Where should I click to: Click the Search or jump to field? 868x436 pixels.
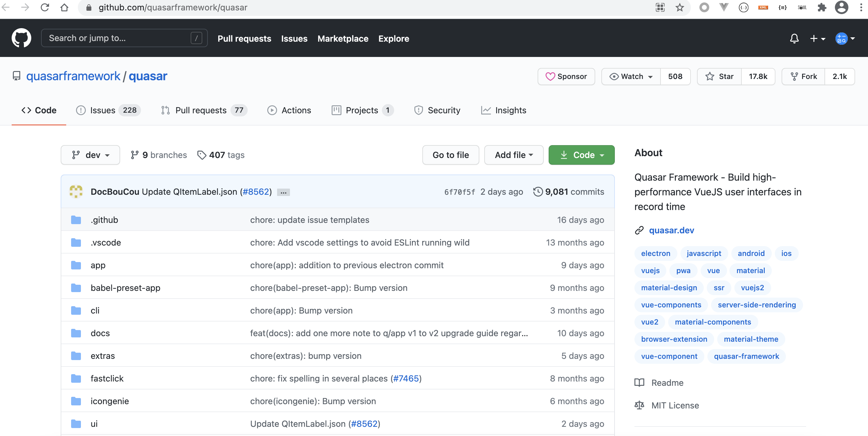tap(118, 38)
